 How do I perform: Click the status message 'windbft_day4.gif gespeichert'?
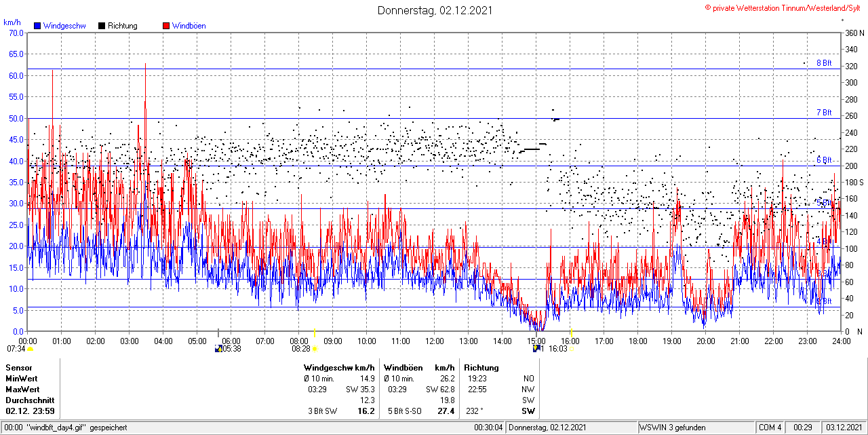[76, 428]
